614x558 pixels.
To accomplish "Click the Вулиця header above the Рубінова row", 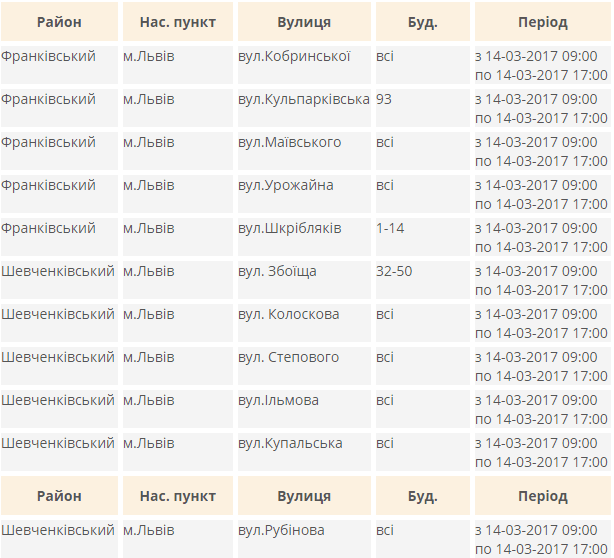I will [305, 496].
